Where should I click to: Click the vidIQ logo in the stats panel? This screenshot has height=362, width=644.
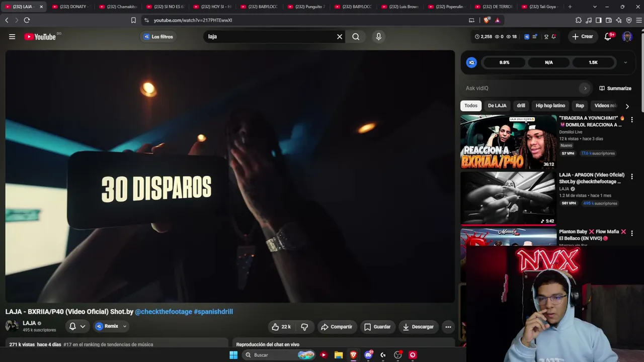pyautogui.click(x=471, y=62)
